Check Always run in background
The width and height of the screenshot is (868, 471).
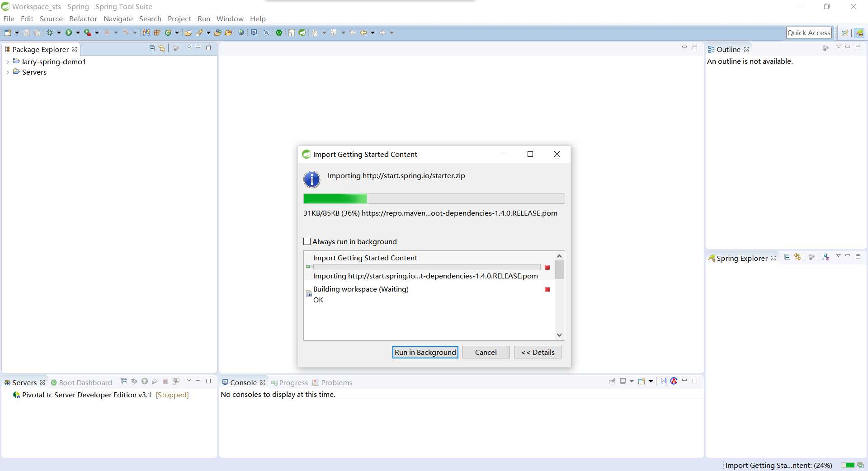(x=307, y=241)
